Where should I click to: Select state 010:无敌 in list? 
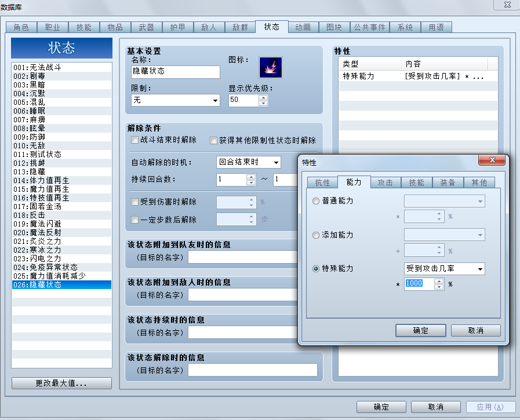point(61,145)
